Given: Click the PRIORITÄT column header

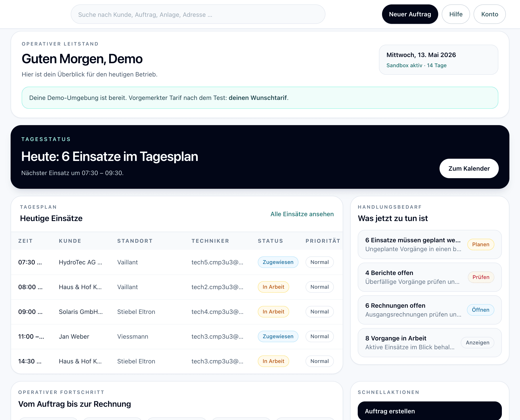Looking at the screenshot, I should pyautogui.click(x=323, y=241).
